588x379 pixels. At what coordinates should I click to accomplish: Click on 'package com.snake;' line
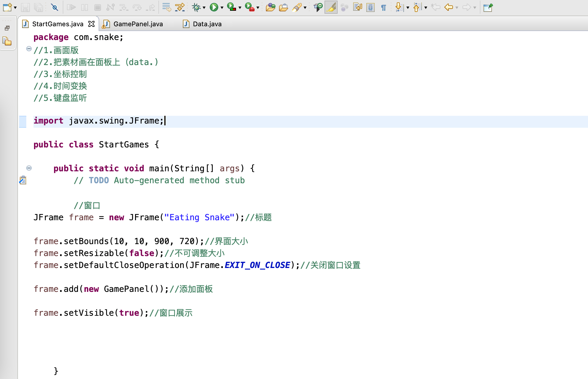78,37
